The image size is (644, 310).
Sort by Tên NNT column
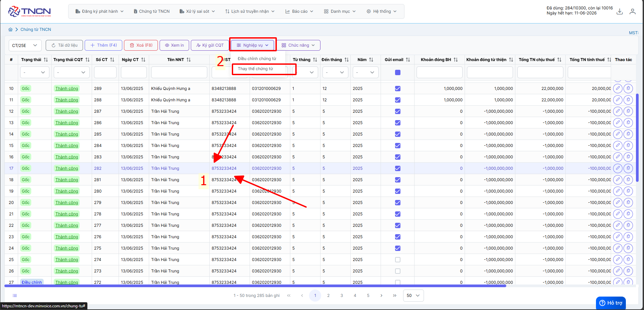(189, 60)
